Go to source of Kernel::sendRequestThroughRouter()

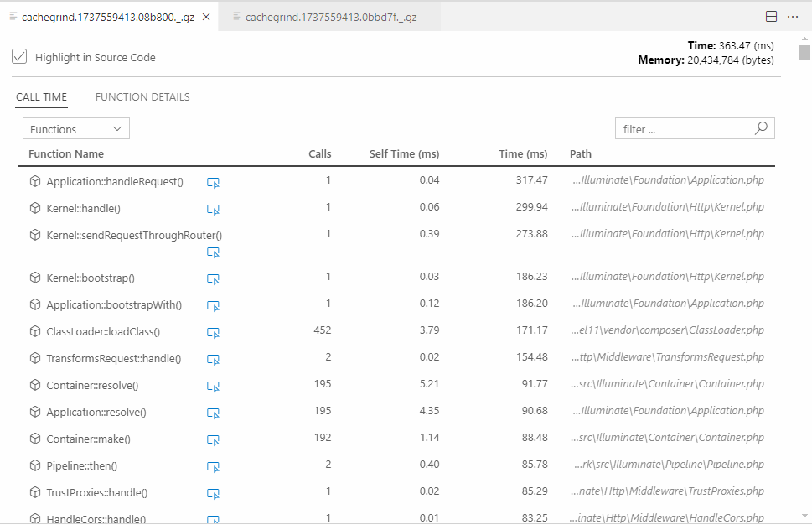213,252
